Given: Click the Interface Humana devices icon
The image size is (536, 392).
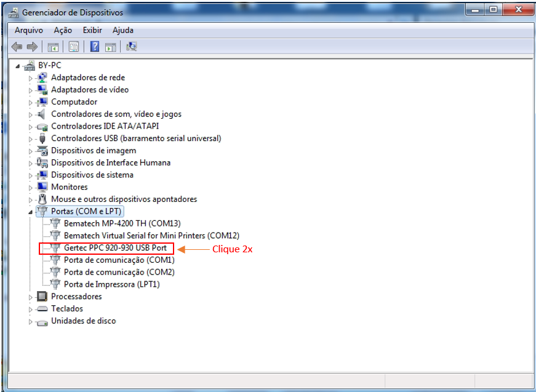Looking at the screenshot, I should tap(42, 162).
